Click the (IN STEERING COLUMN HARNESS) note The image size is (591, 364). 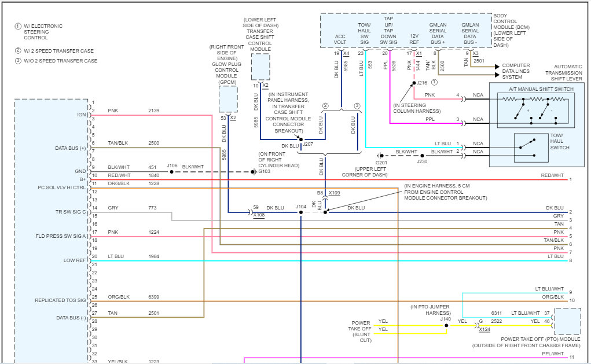[x=417, y=108]
